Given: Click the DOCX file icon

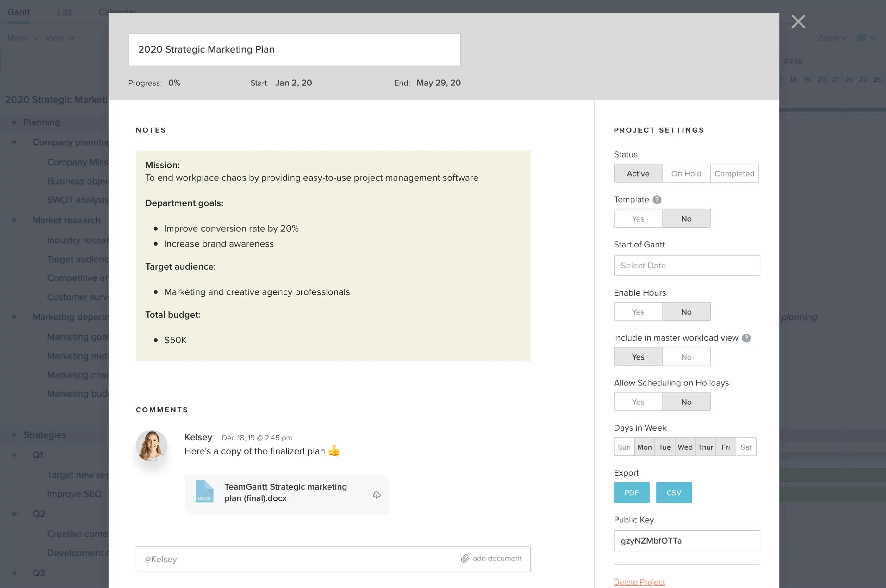Looking at the screenshot, I should click(x=204, y=491).
